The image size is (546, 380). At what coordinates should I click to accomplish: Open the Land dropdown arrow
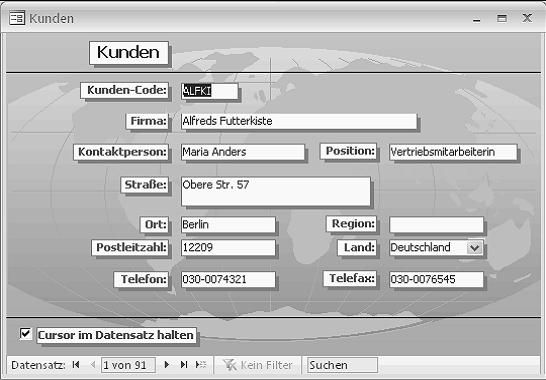pos(474,248)
